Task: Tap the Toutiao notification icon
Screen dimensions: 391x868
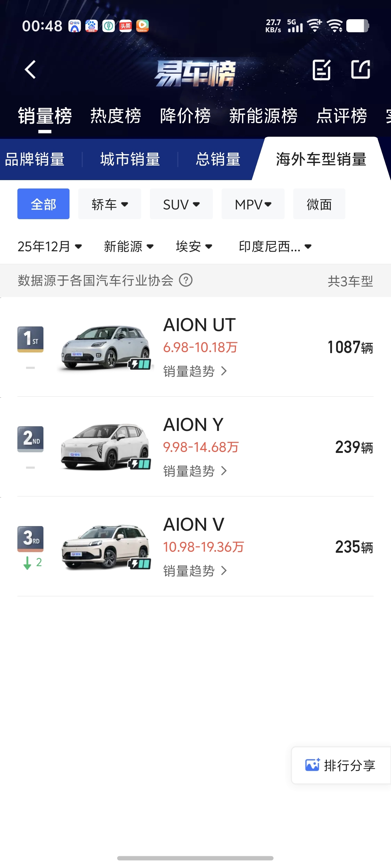Action: 125,26
